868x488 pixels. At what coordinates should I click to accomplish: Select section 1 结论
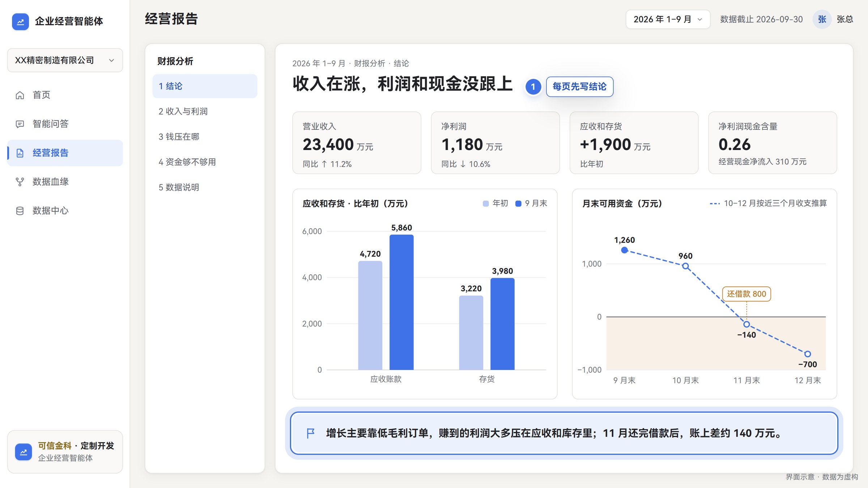click(205, 86)
